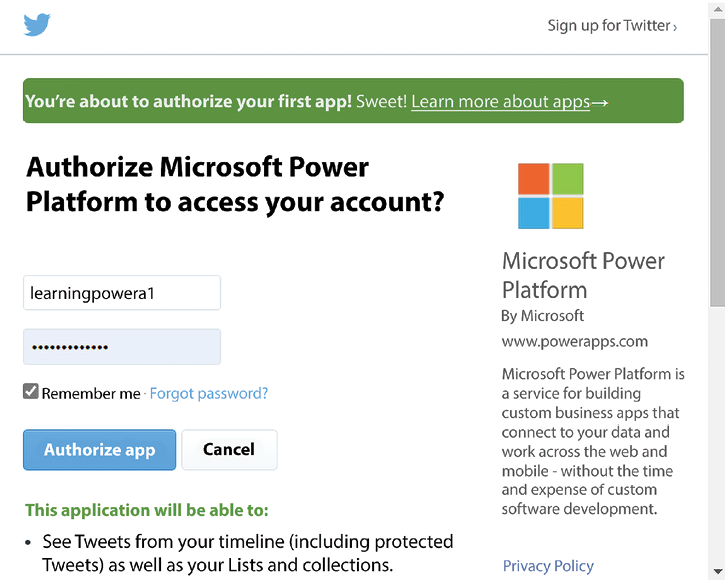Focus the username field containing learningpowera1

click(x=122, y=293)
